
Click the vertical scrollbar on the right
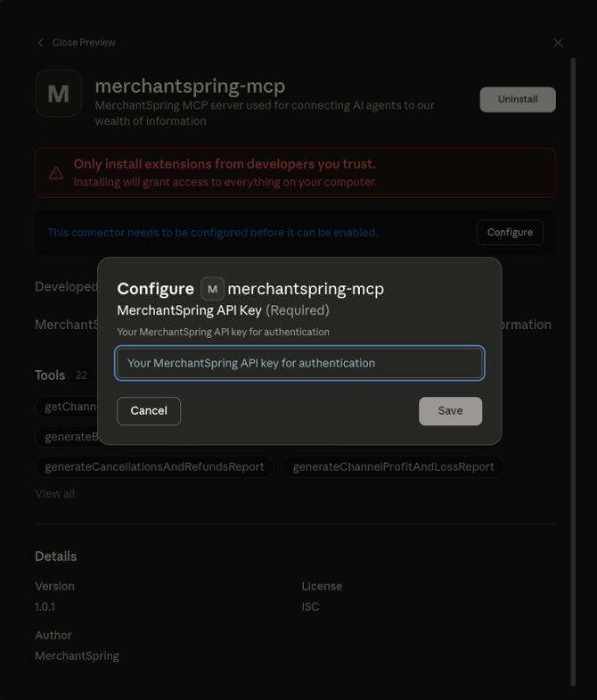(x=573, y=372)
